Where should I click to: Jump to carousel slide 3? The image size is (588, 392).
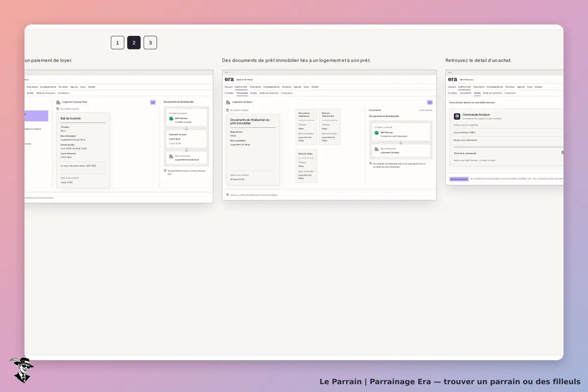coord(150,43)
